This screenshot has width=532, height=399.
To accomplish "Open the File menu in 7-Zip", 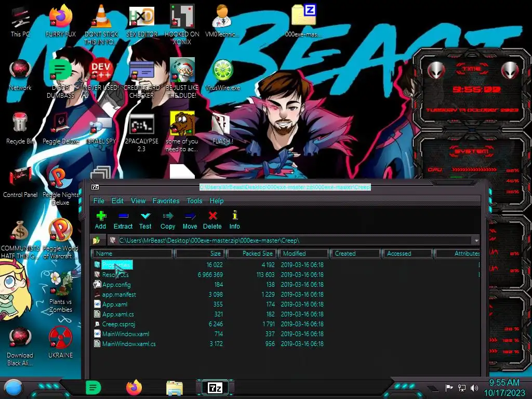I will [99, 201].
